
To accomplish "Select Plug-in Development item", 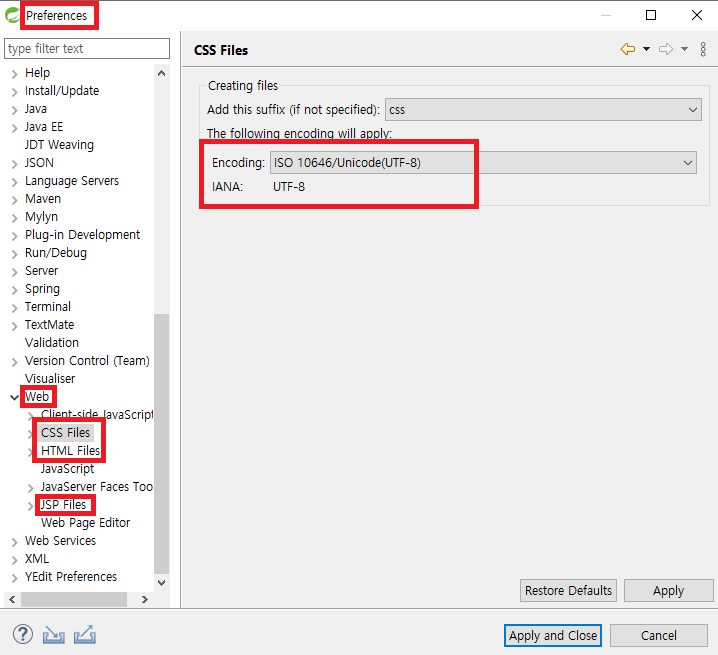I will pos(82,235).
